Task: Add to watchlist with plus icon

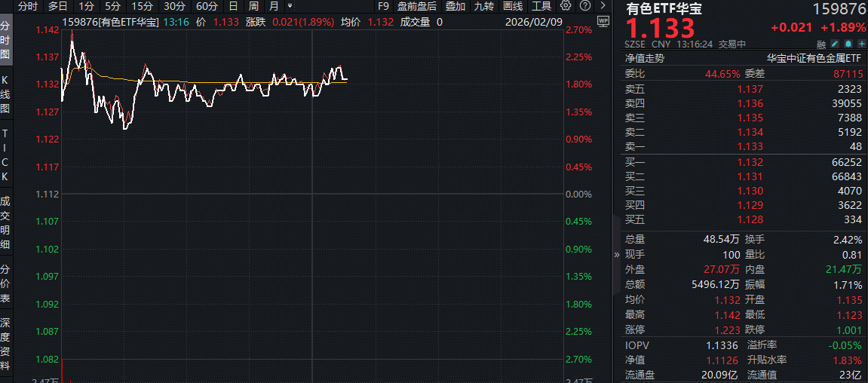Action: tap(860, 44)
